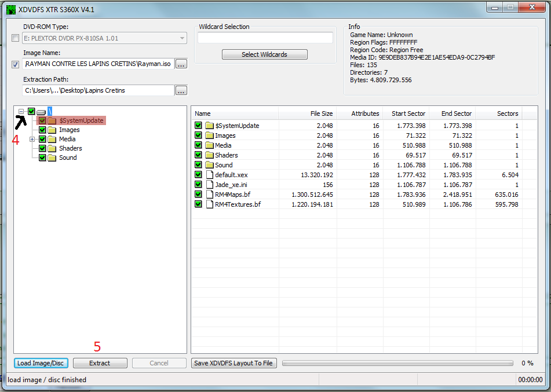Uncheck the root drive checkbox in tree
551x392 pixels.
pyautogui.click(x=31, y=111)
